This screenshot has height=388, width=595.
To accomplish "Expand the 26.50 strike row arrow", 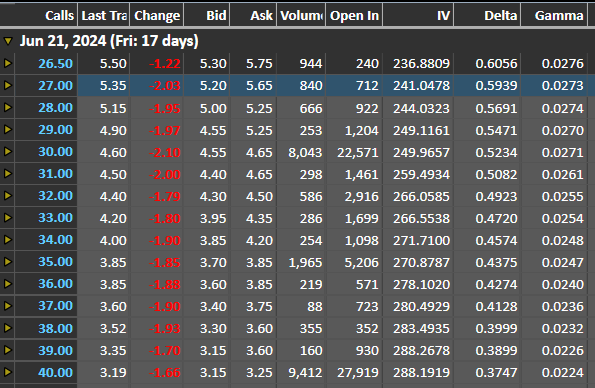I will [x=8, y=63].
